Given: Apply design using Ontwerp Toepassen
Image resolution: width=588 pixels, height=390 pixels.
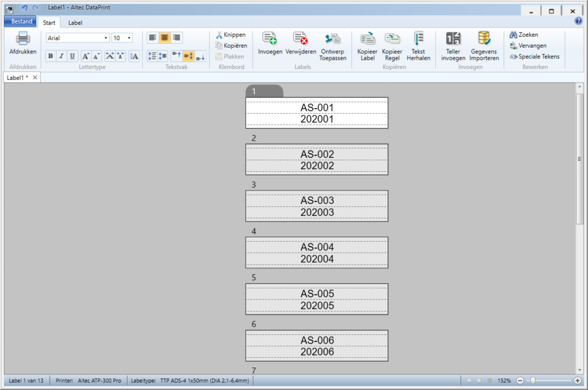Looking at the screenshot, I should pyautogui.click(x=332, y=46).
